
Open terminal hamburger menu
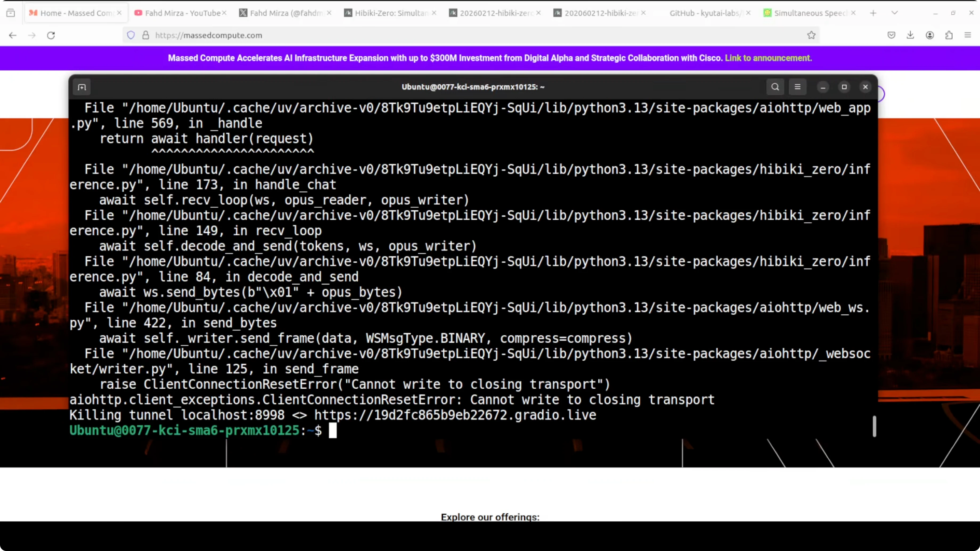[x=797, y=87]
